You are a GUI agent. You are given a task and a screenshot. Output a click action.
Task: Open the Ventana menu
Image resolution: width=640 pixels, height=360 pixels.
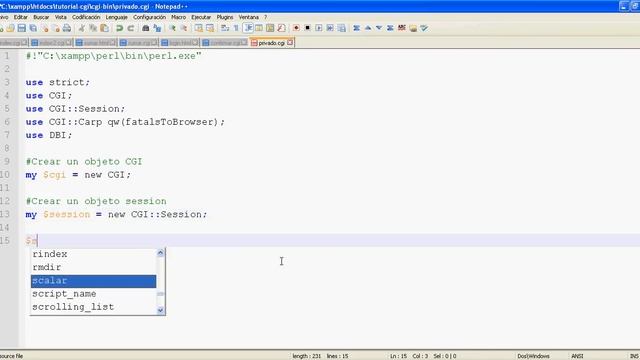coord(249,17)
